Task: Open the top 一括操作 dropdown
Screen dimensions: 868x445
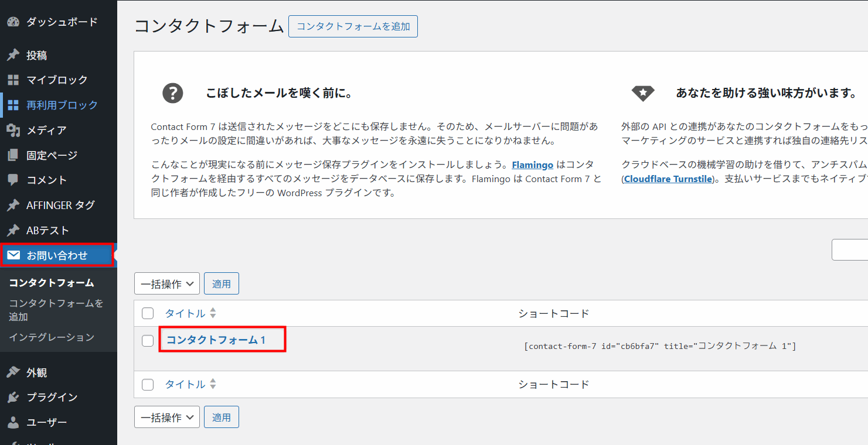Action: point(167,283)
